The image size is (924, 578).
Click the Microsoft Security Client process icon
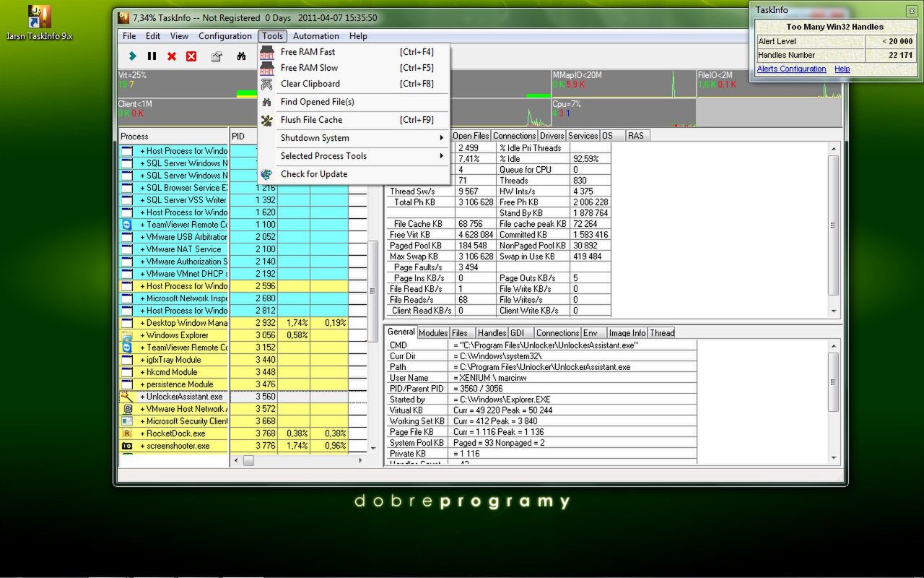tap(127, 421)
